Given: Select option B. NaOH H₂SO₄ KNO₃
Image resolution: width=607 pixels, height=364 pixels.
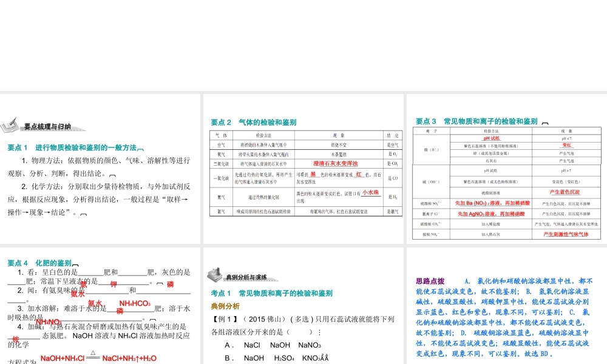Looking at the screenshot, I should point(276,358).
